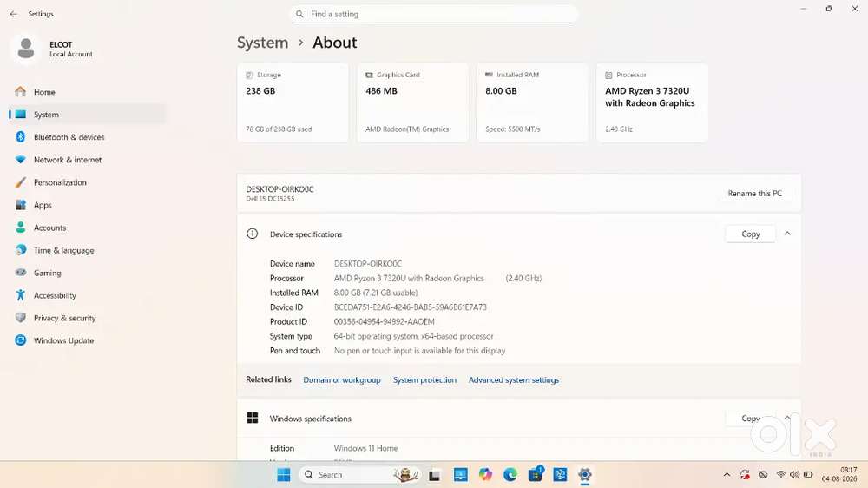
Task: Click the '8.00 GB (7.21 GB usable)' text
Action: 376,293
